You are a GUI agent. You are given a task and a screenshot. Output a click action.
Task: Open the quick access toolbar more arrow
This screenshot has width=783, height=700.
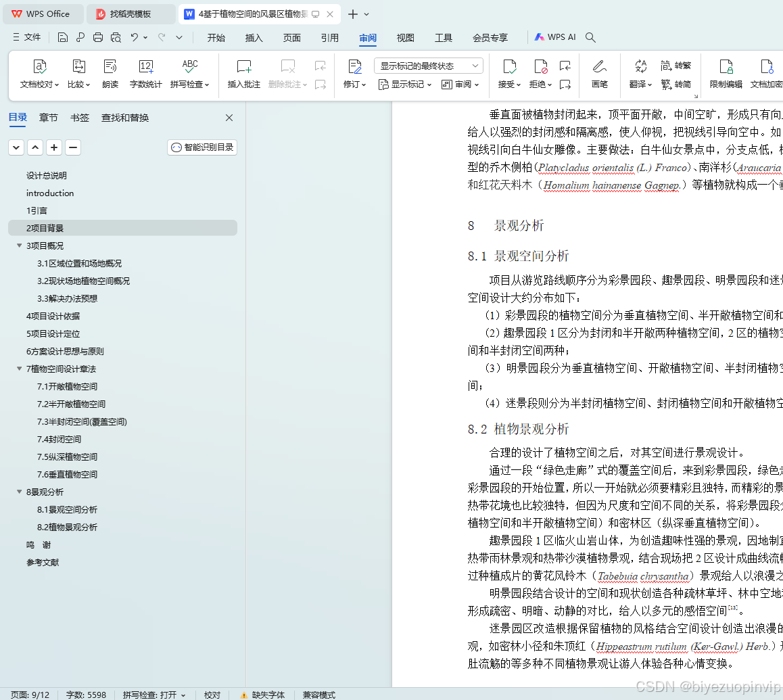179,37
